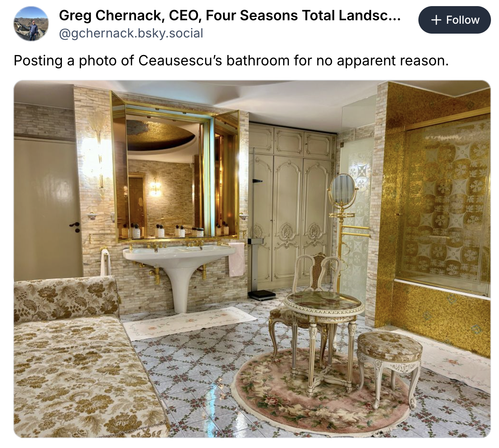This screenshot has height=448, width=499.
Task: Click the pink towel hanging beside the sink
Action: point(237,259)
